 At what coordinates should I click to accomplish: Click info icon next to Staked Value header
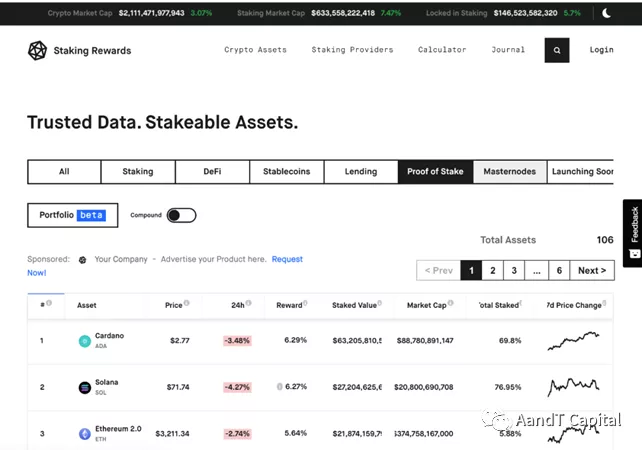(380, 303)
